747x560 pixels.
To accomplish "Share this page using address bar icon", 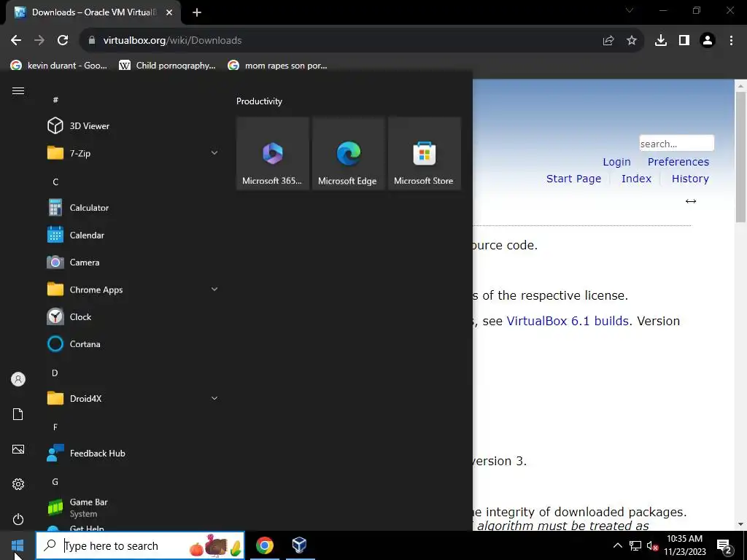I will point(608,41).
